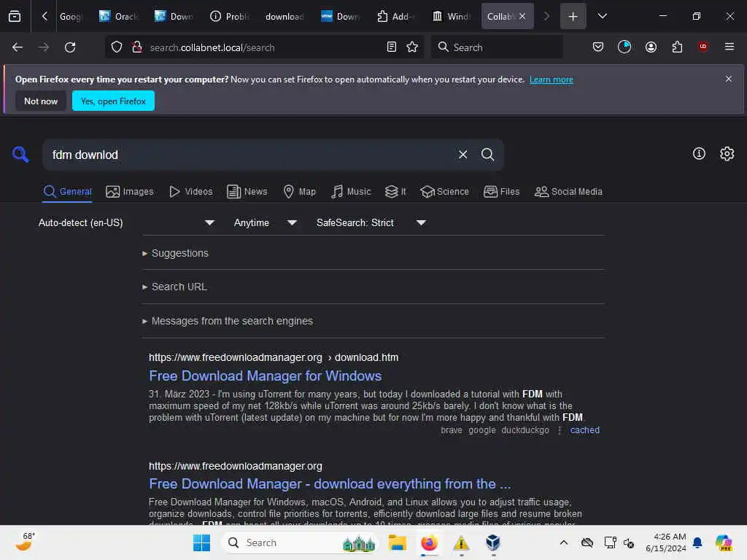Click the Windows taskbar Search box

pos(300,542)
